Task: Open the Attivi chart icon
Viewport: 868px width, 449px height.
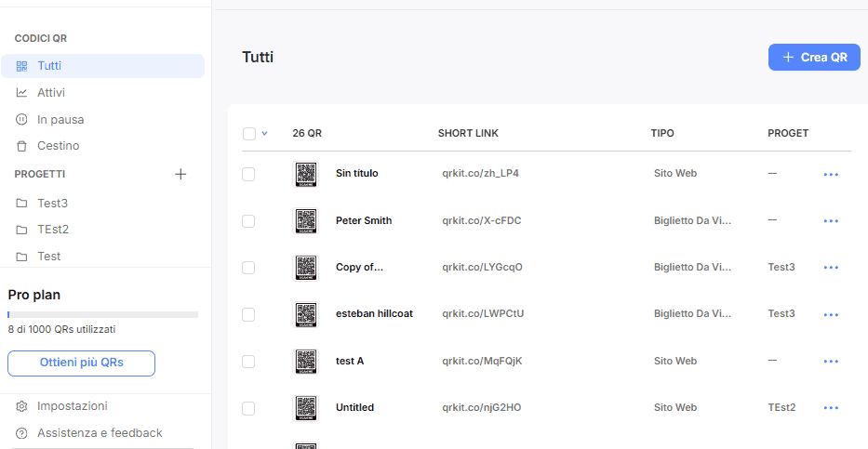Action: coord(22,93)
